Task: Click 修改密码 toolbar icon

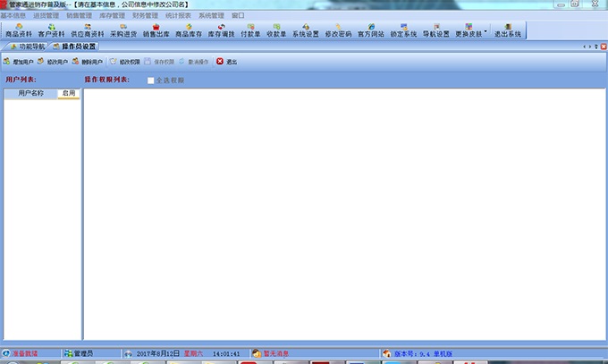Action: pyautogui.click(x=338, y=30)
